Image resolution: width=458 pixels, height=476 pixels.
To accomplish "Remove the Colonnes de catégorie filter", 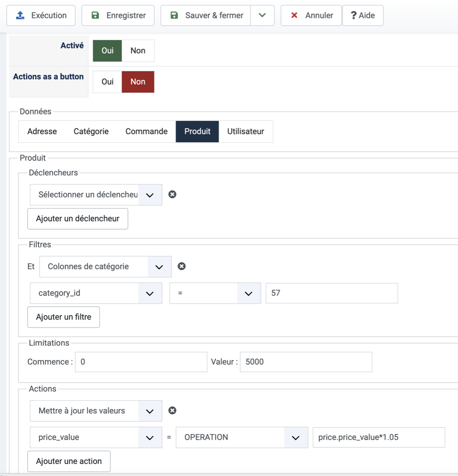I will [181, 266].
